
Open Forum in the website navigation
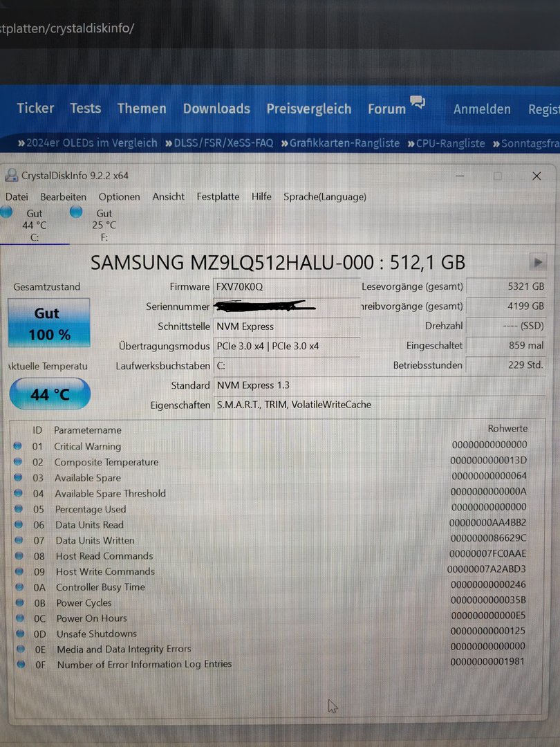(386, 109)
